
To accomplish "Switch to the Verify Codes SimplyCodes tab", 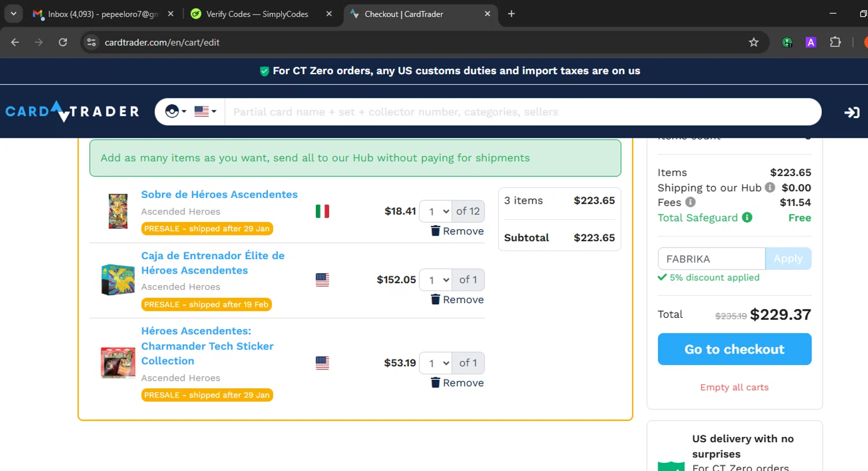I will 258,14.
